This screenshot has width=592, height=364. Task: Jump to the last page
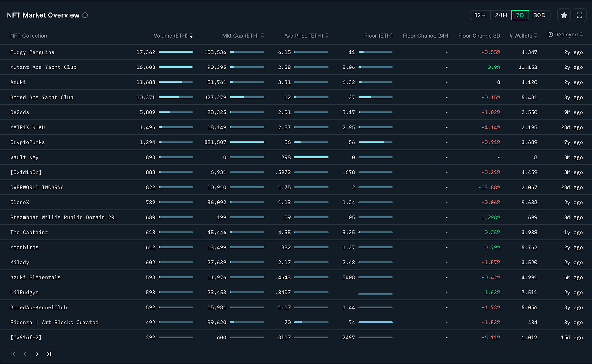click(x=49, y=354)
